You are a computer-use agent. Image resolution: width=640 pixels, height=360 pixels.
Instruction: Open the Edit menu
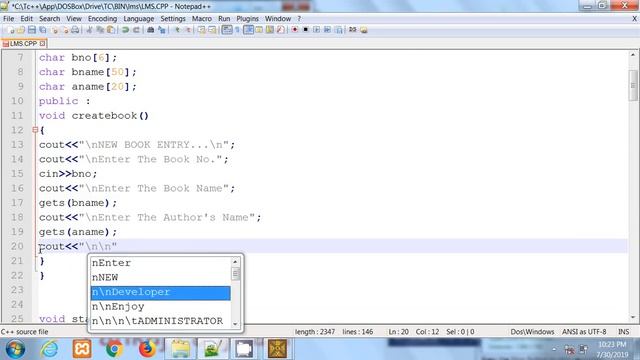coord(27,19)
